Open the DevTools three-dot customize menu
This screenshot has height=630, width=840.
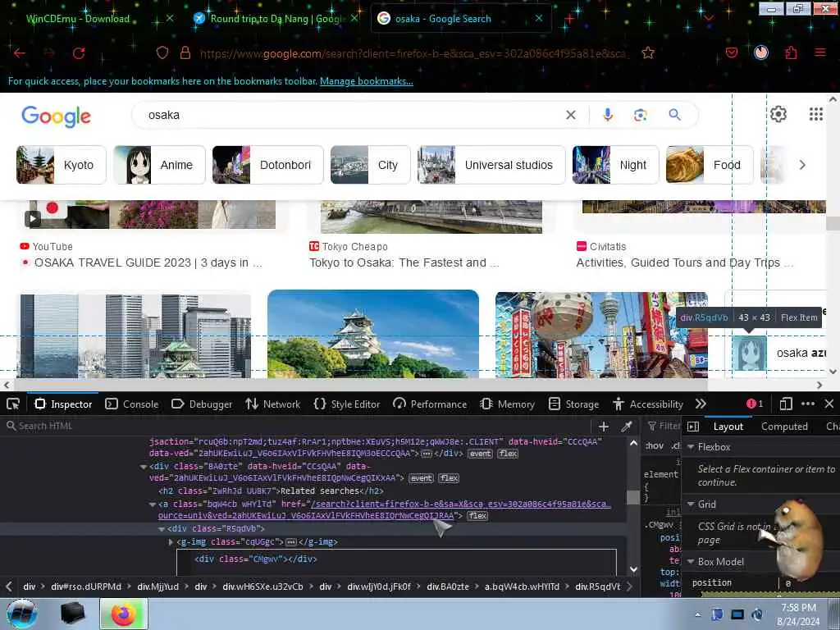click(x=808, y=404)
